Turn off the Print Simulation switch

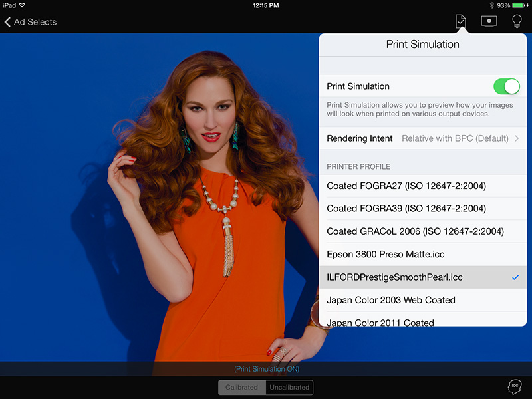(x=507, y=86)
